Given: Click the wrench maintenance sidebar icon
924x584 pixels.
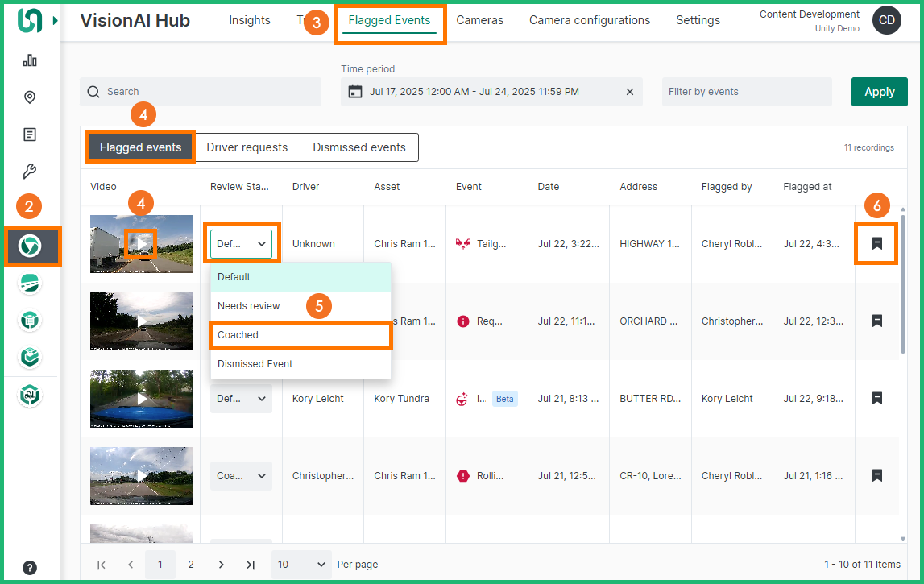Looking at the screenshot, I should (x=30, y=172).
